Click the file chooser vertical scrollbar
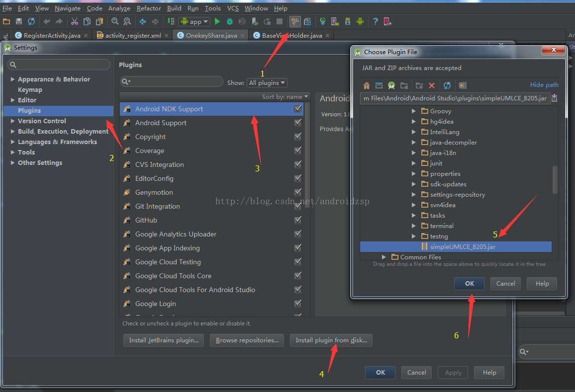575x392 pixels. coord(555,179)
